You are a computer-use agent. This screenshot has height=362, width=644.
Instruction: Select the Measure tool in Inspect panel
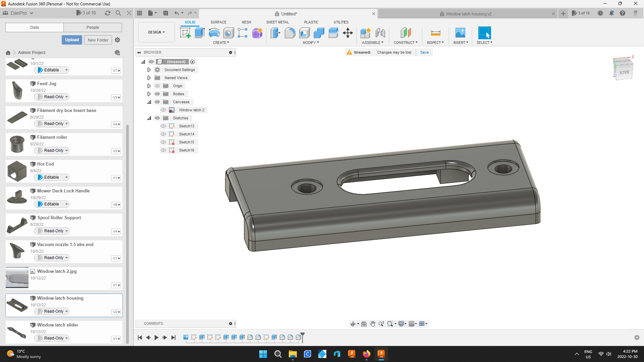point(435,33)
